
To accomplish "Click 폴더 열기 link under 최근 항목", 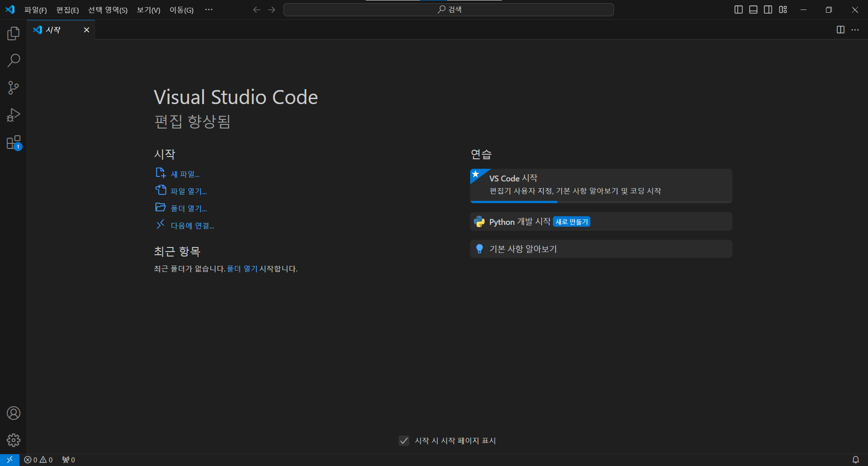I will (242, 269).
